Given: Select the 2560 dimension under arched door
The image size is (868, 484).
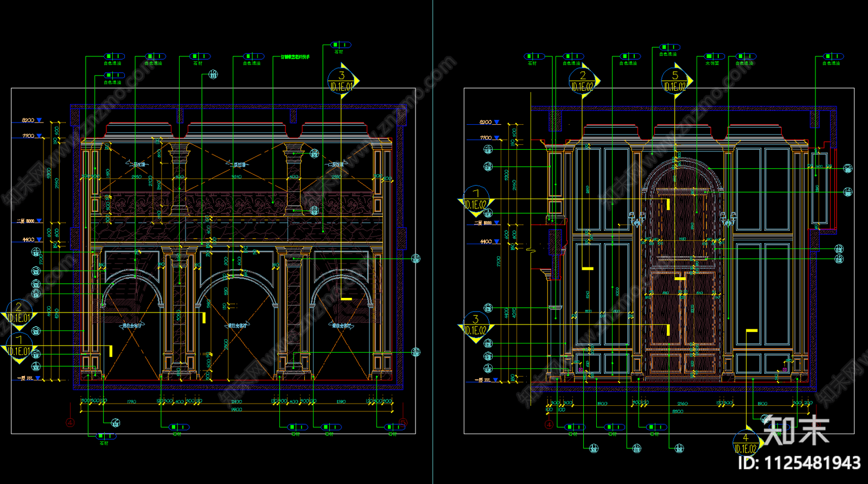Looking at the screenshot, I should [682, 404].
